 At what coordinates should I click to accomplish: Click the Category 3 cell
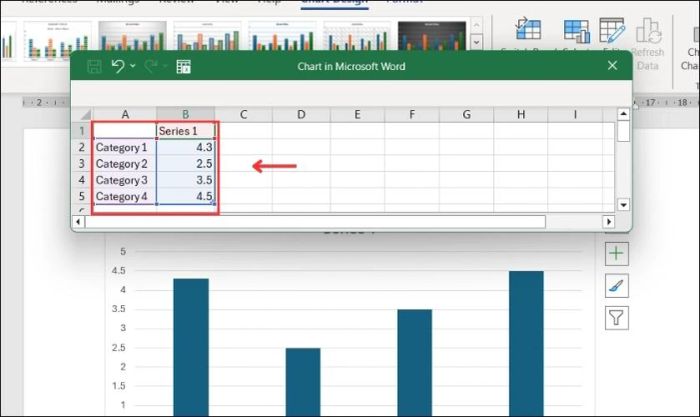click(125, 180)
